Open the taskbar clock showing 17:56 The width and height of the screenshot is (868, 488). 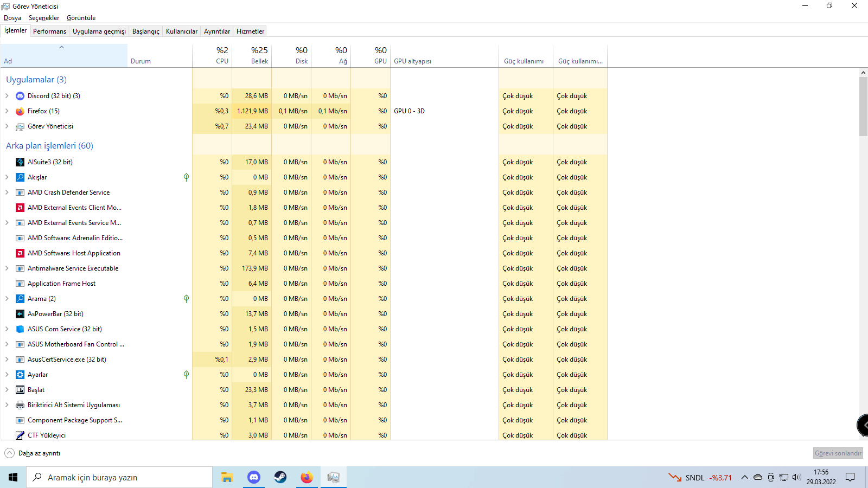coord(821,477)
